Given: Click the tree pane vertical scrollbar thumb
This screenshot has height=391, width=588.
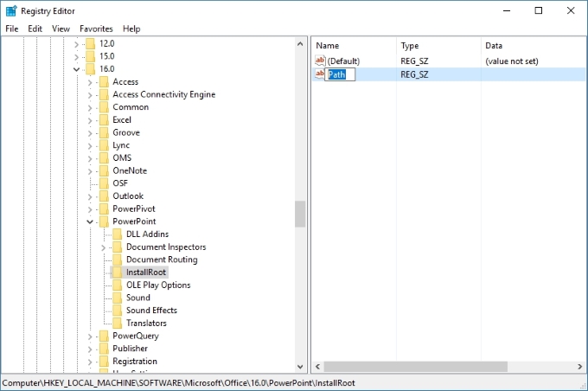Looking at the screenshot, I should (x=300, y=214).
